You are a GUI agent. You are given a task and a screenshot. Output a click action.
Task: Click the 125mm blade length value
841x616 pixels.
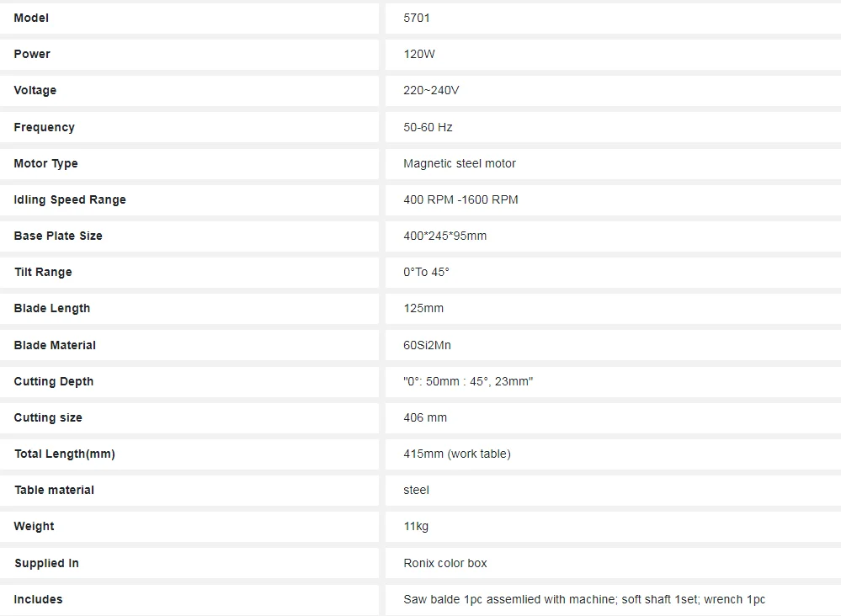[x=423, y=308]
